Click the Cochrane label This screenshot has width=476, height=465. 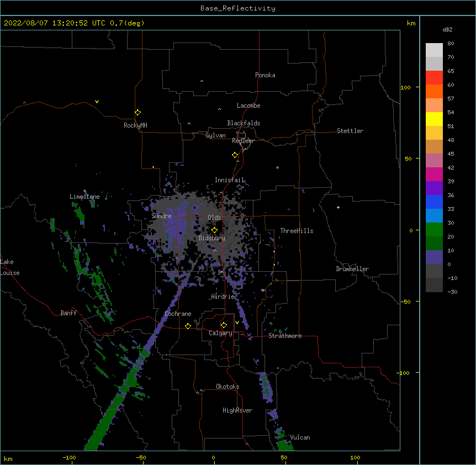coord(178,314)
